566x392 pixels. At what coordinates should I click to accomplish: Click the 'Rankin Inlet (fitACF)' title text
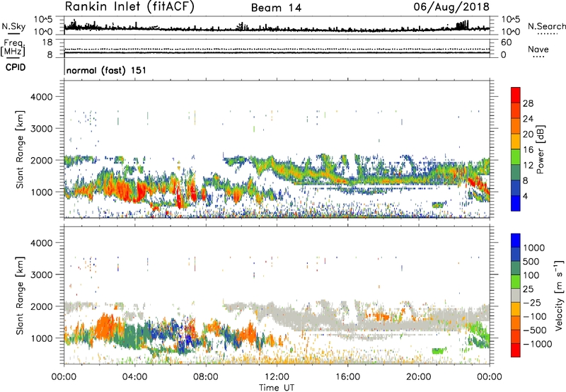[129, 7]
